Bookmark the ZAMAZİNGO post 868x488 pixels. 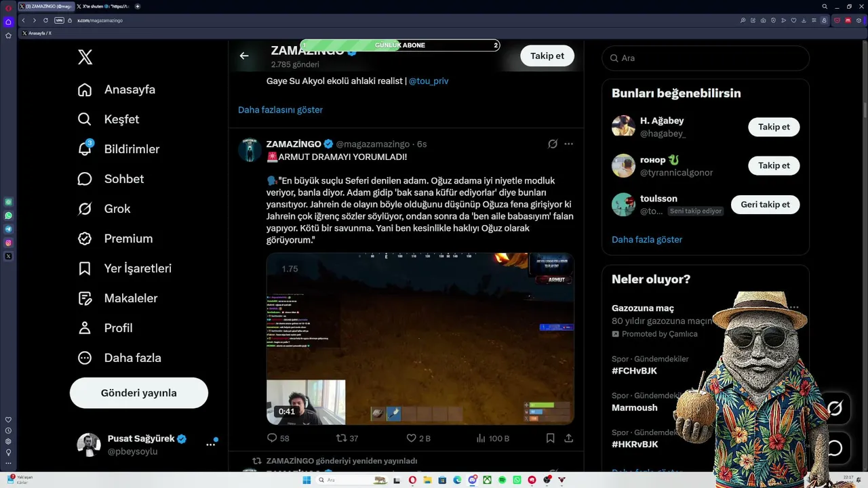pos(551,439)
